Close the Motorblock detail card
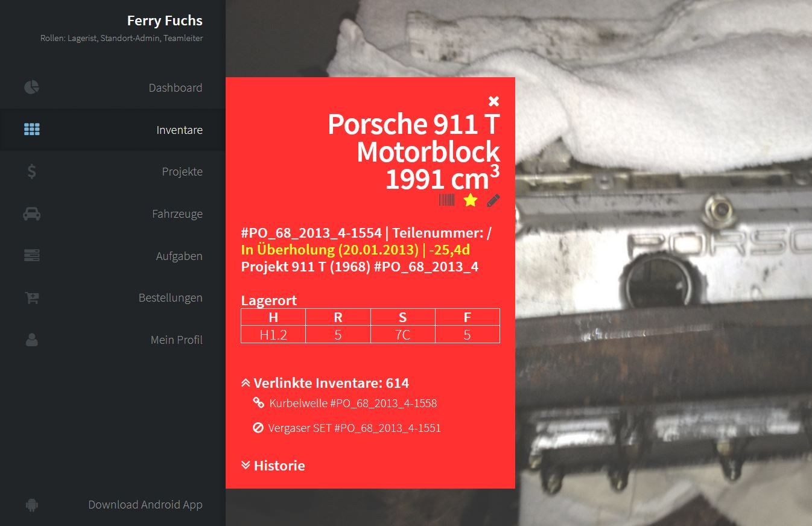This screenshot has height=526, width=812. pos(494,101)
